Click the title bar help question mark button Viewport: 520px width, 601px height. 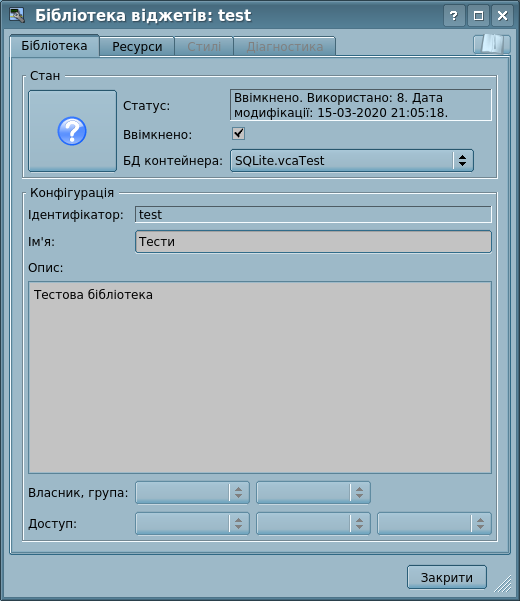[454, 16]
